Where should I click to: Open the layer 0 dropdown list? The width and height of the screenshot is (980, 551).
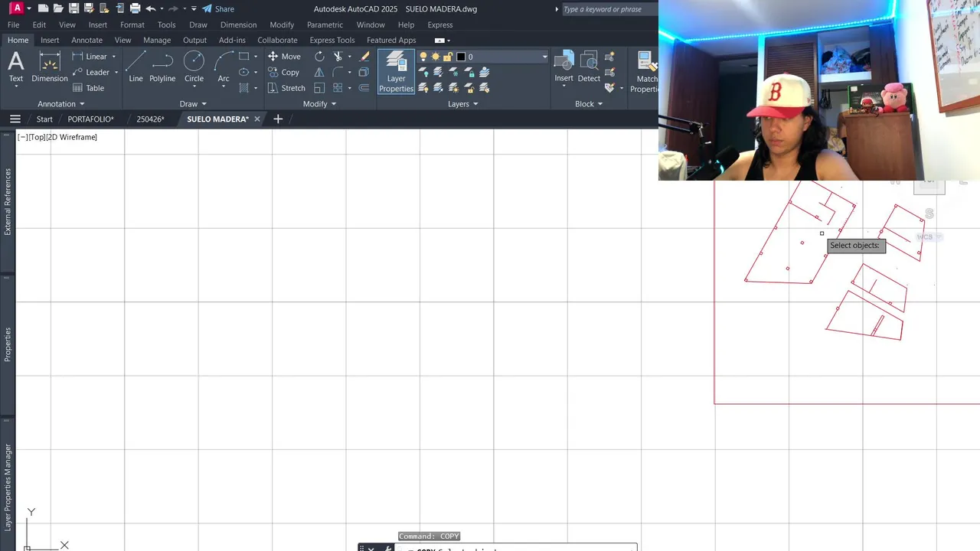click(544, 57)
